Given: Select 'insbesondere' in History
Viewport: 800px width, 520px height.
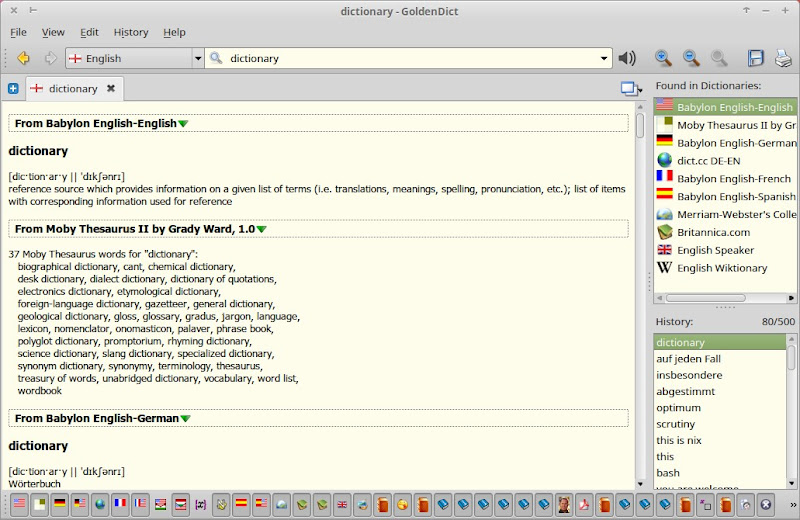Looking at the screenshot, I should click(x=720, y=375).
